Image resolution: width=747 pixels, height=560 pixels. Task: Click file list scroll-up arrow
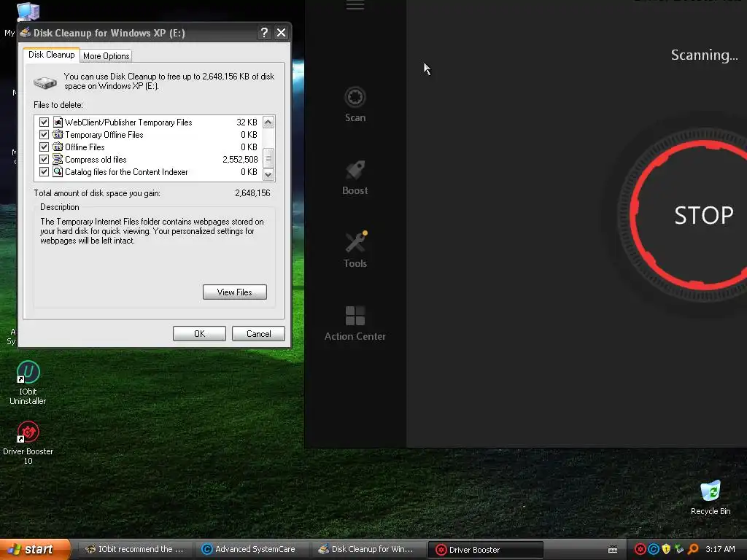point(268,122)
